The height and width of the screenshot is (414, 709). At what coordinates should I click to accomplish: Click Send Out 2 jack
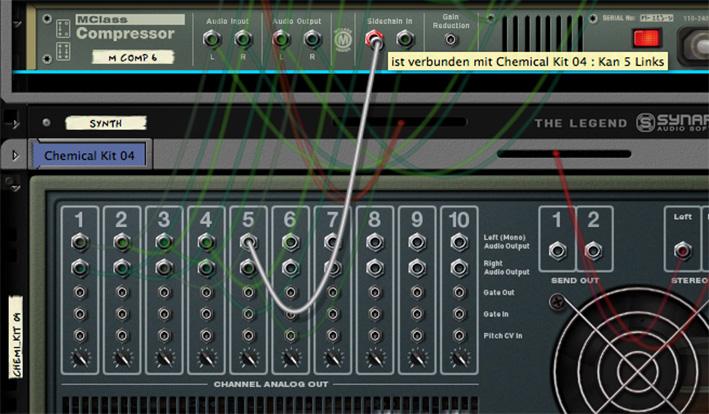593,250
